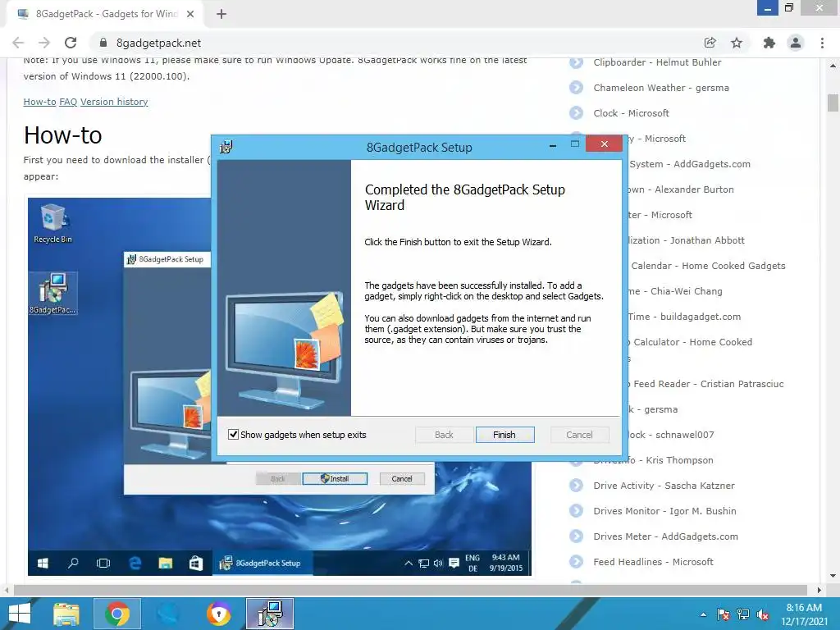Click the horizontal scrollbar right arrow
The height and width of the screenshot is (630, 840).
pyautogui.click(x=819, y=590)
